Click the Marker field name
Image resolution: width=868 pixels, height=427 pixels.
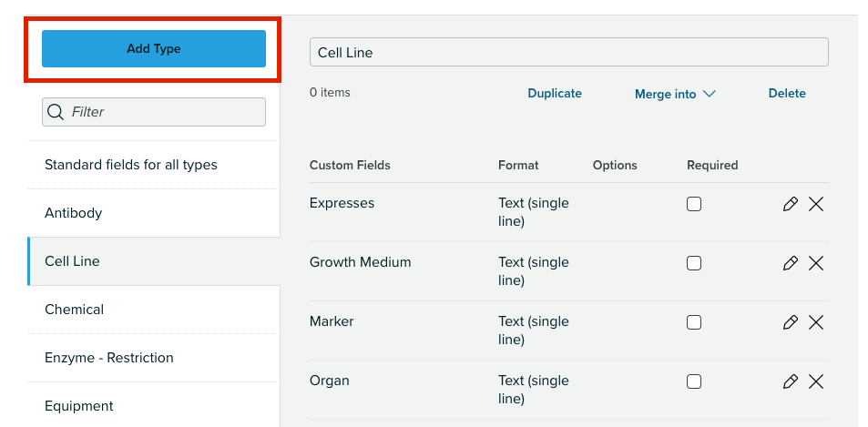click(x=331, y=321)
